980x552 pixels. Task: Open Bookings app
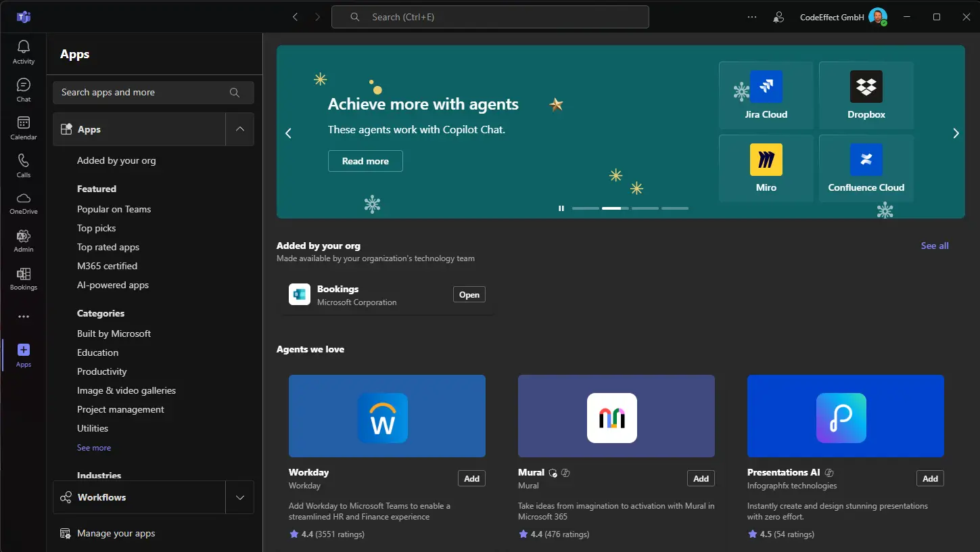(x=469, y=294)
